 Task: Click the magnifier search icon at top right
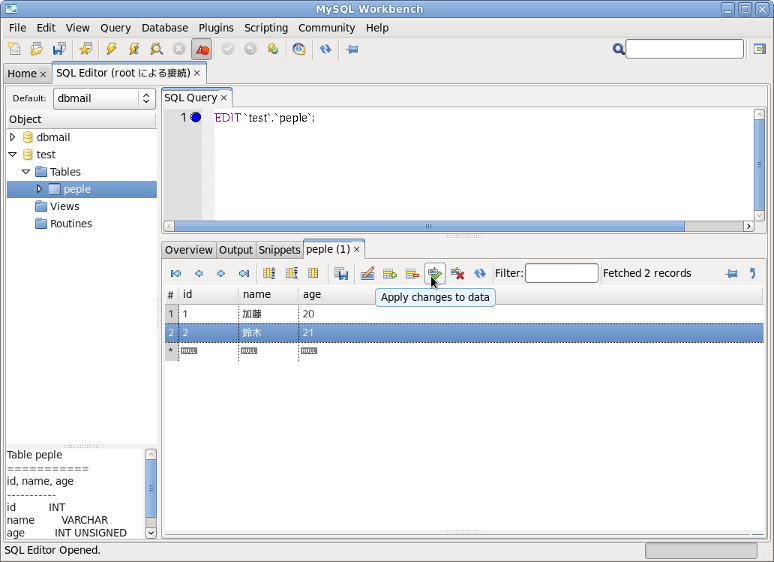tap(618, 49)
